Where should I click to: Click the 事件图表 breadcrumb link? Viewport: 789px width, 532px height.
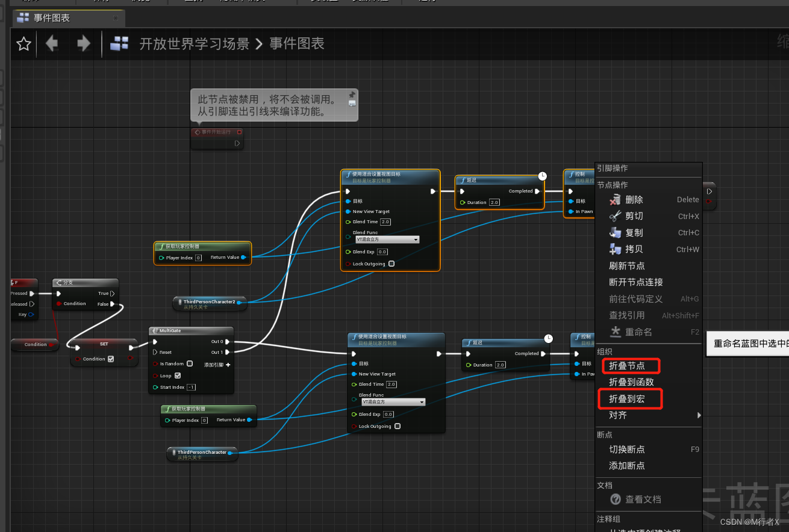297,43
